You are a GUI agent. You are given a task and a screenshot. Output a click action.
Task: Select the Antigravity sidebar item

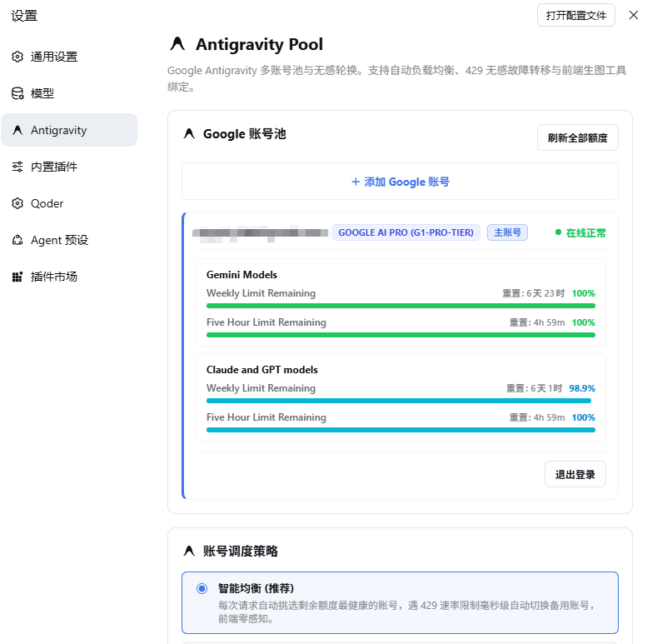(x=69, y=130)
